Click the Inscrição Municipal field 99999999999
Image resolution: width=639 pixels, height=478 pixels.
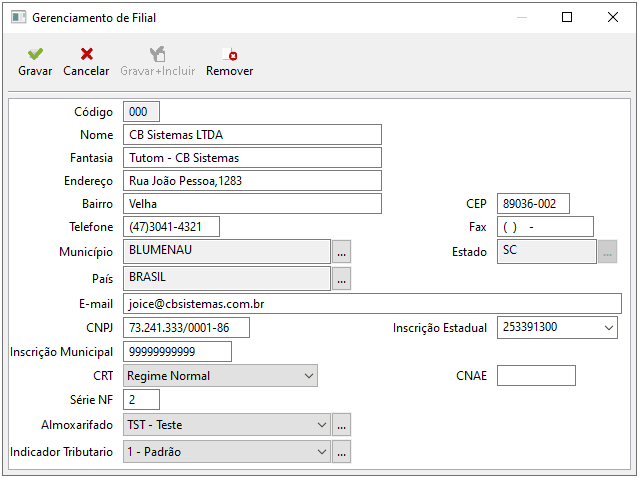tap(177, 352)
